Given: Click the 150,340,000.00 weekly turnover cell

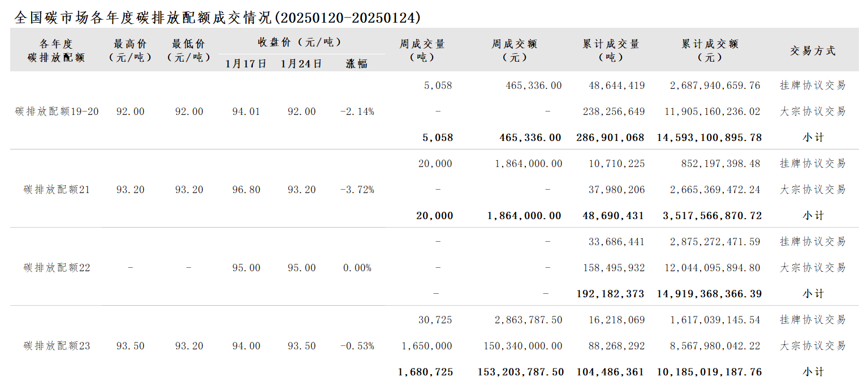Looking at the screenshot, I should tap(523, 346).
